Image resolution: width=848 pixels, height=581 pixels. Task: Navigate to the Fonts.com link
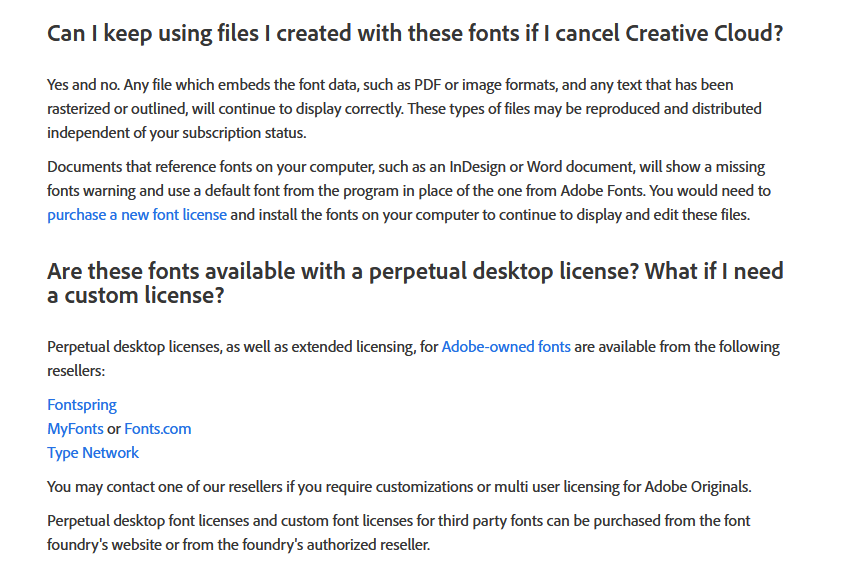click(157, 428)
